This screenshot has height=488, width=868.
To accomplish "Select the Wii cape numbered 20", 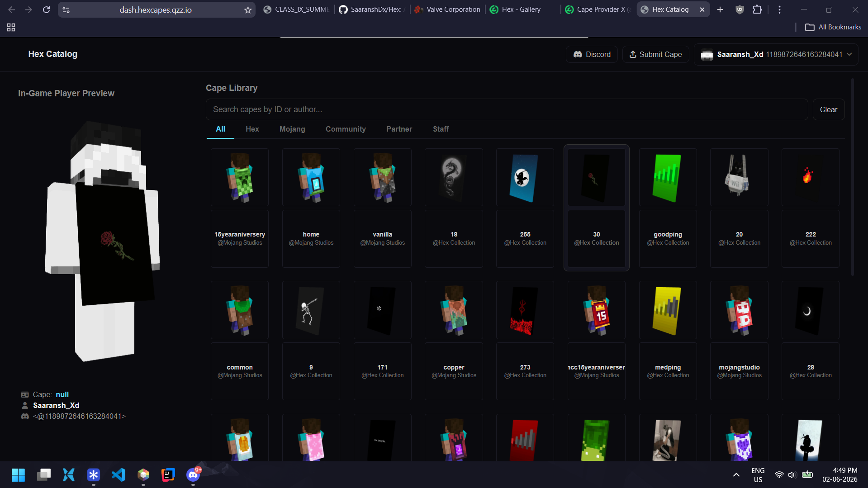I will click(739, 177).
